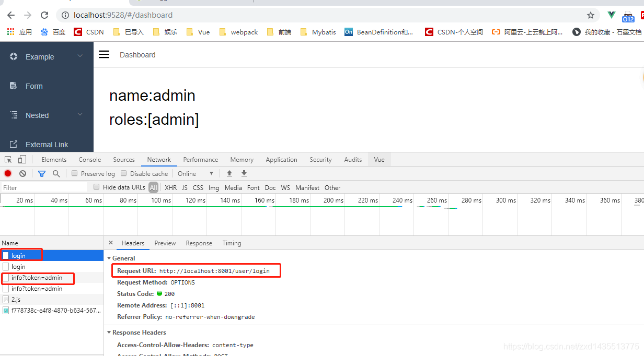The width and height of the screenshot is (644, 356).
Task: Open the Audits devtools tab
Action: click(353, 159)
